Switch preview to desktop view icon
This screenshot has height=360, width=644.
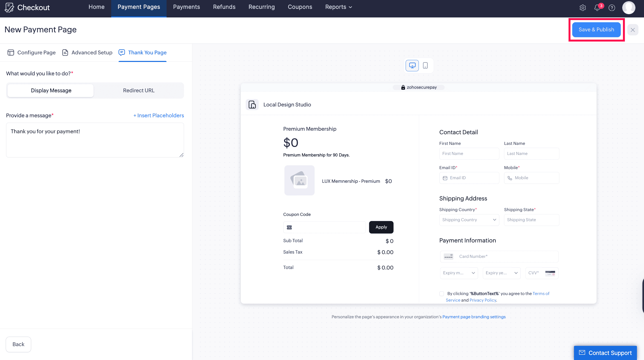412,65
